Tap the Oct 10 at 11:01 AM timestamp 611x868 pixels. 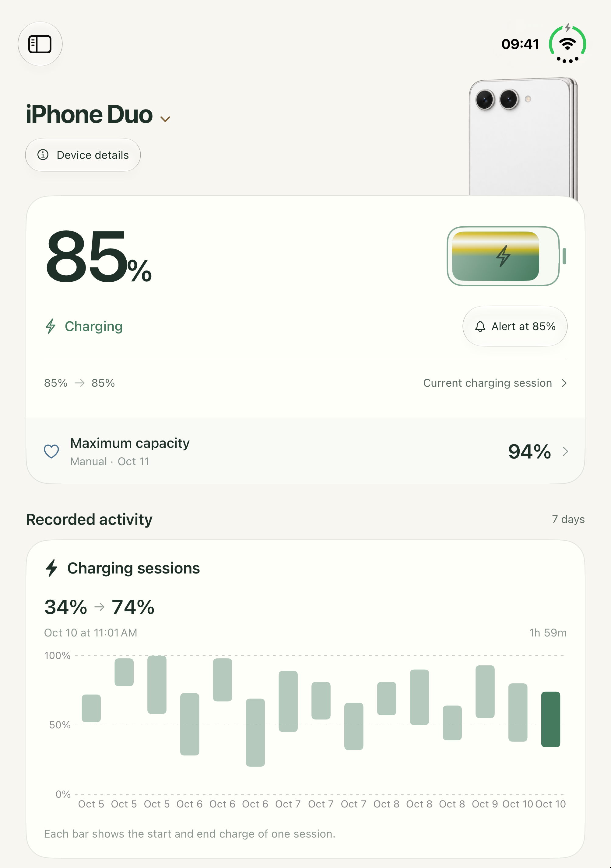pyautogui.click(x=91, y=633)
